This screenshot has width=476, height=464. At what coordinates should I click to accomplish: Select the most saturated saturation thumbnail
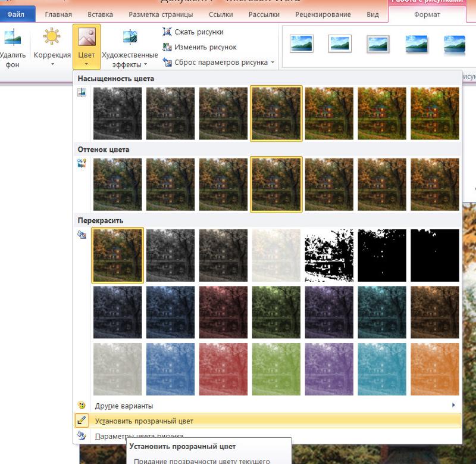[x=435, y=114]
